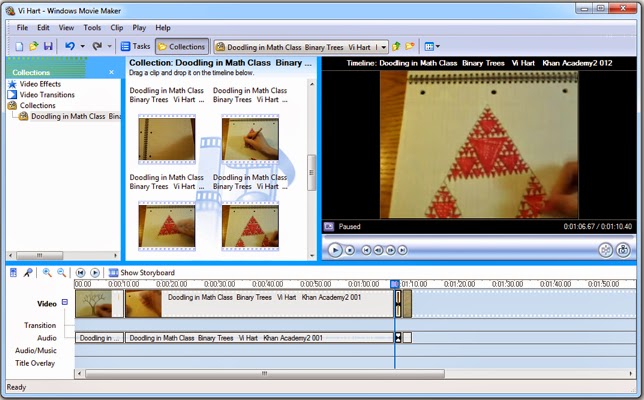Click the preview monitor seek bar
The width and height of the screenshot is (644, 400).
click(478, 237)
